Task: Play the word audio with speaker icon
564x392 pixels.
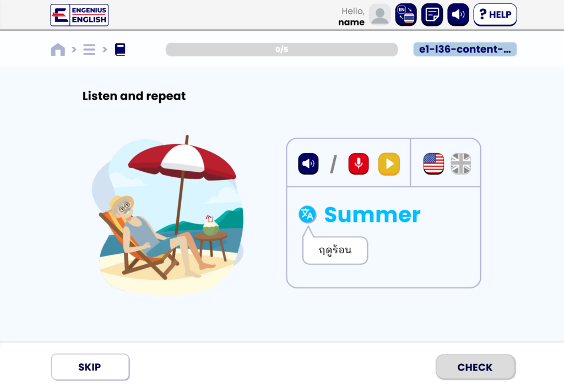Action: [x=308, y=164]
